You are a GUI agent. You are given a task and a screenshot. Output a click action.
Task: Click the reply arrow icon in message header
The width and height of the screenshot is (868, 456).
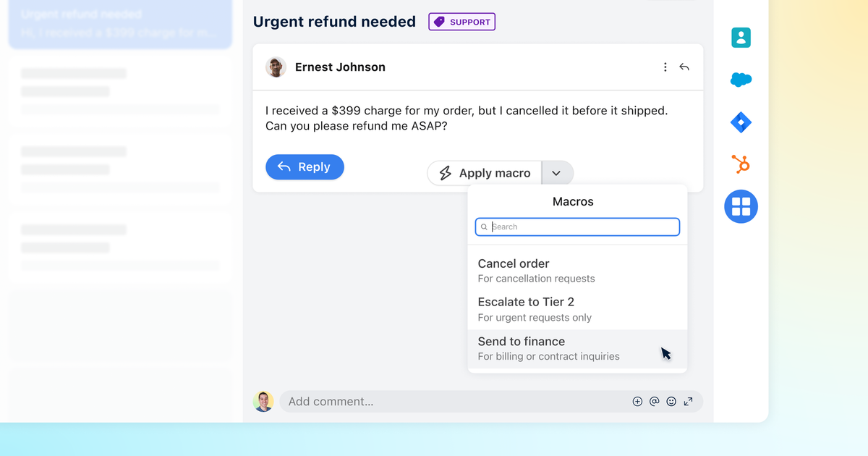click(x=684, y=67)
